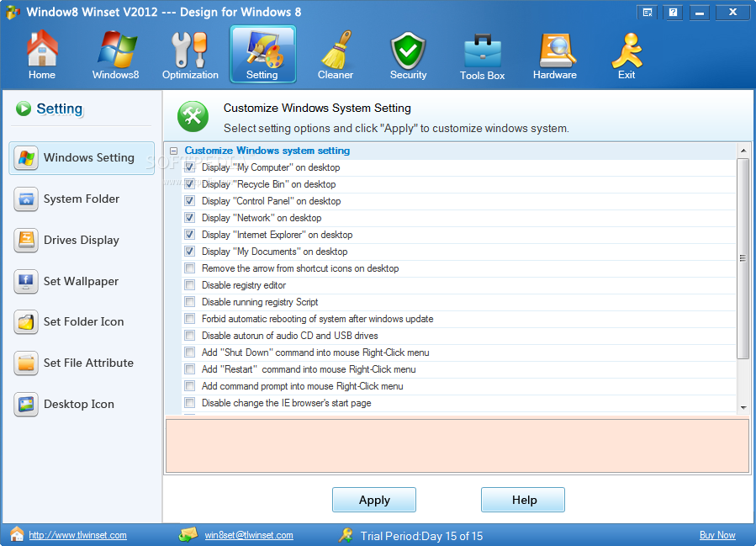Click the app logo in the title bar

[x=13, y=12]
